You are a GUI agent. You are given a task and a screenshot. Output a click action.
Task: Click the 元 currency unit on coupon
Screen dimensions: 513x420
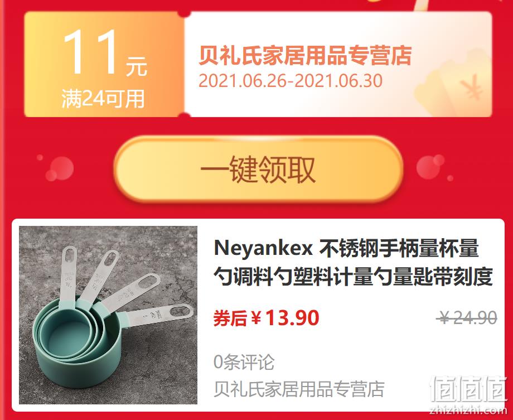point(137,66)
